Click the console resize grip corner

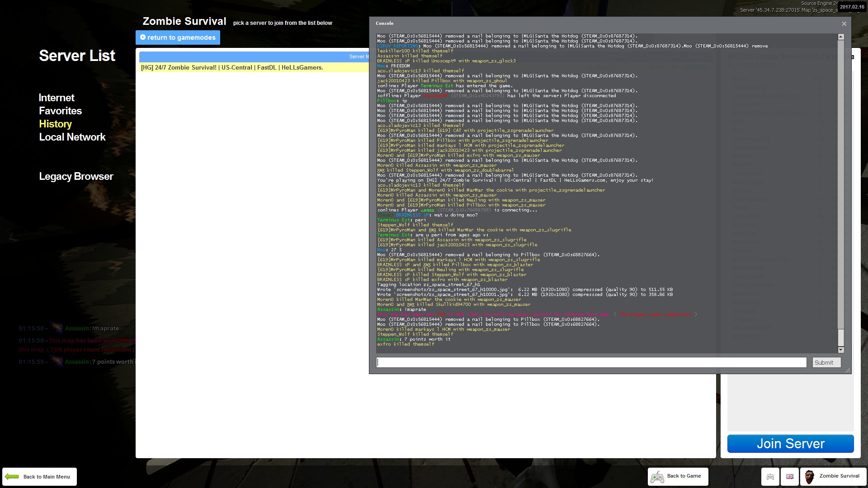tap(848, 370)
